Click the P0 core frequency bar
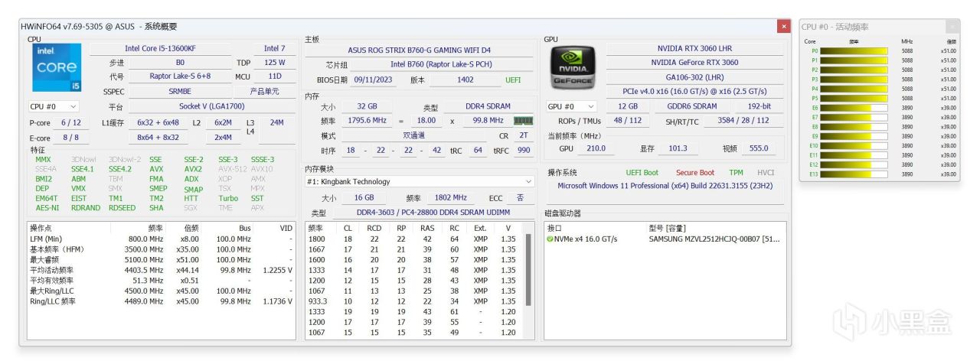Viewport: 980px width, 364px height. click(x=854, y=51)
